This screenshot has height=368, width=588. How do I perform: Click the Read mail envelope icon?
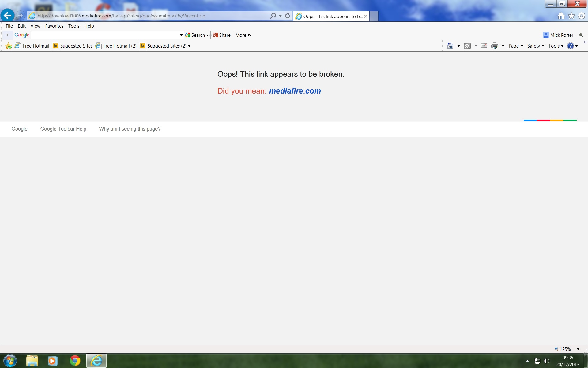pyautogui.click(x=484, y=46)
